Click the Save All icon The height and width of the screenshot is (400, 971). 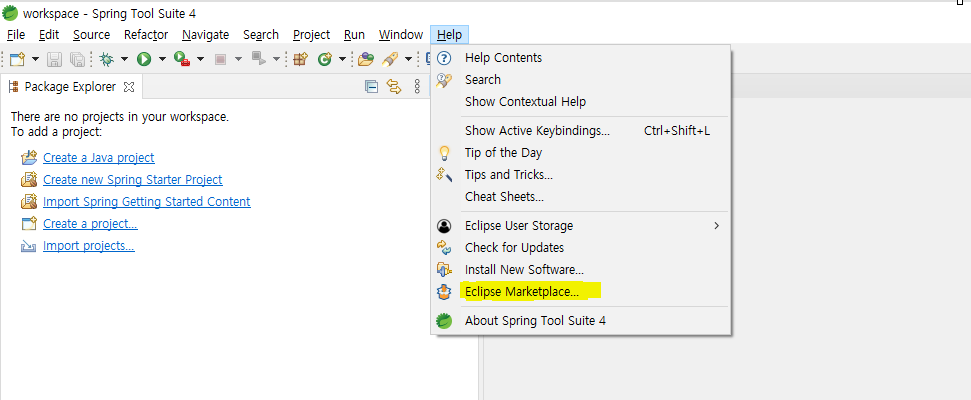click(77, 59)
